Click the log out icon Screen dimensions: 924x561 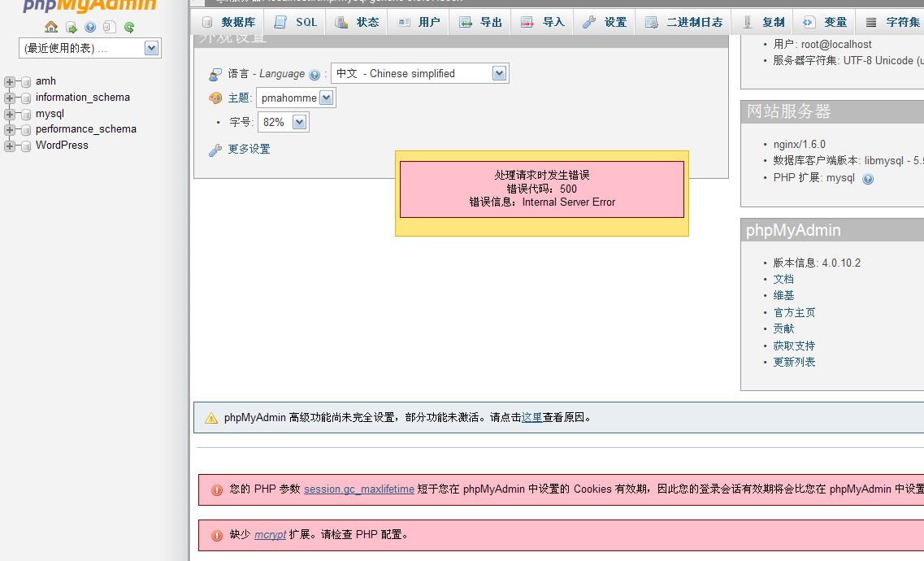71,27
